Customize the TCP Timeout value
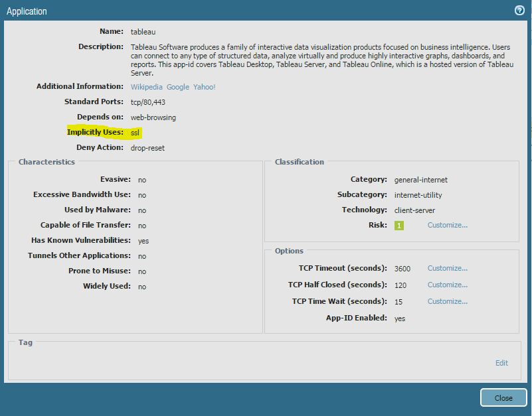532x416 pixels. click(x=447, y=269)
